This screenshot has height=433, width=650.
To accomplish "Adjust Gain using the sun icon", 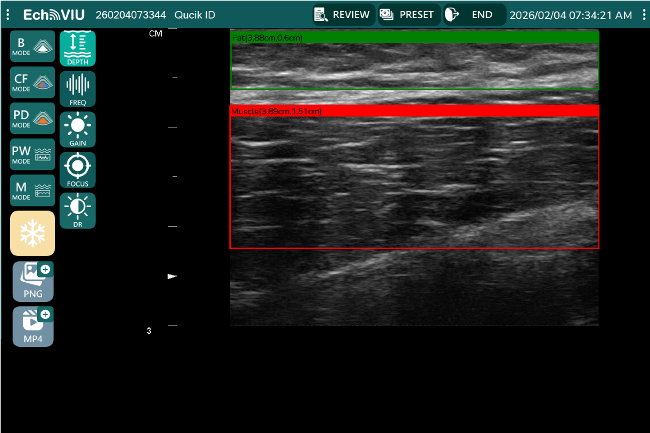I will click(x=78, y=129).
